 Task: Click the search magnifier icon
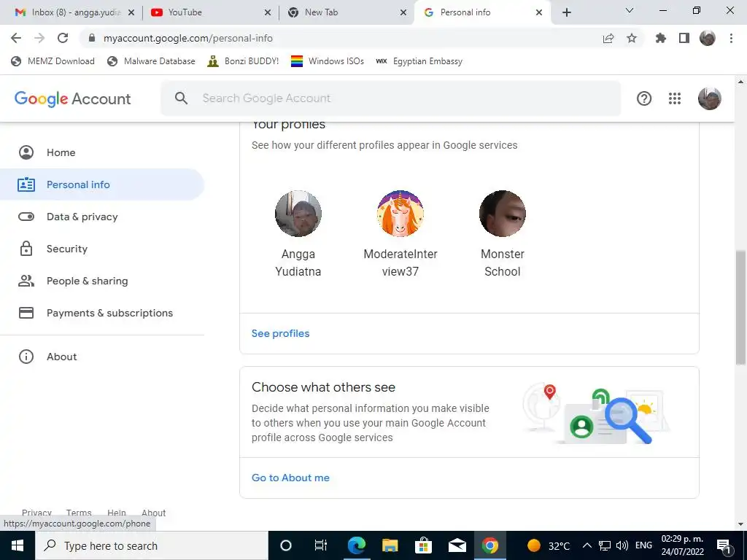coord(181,98)
